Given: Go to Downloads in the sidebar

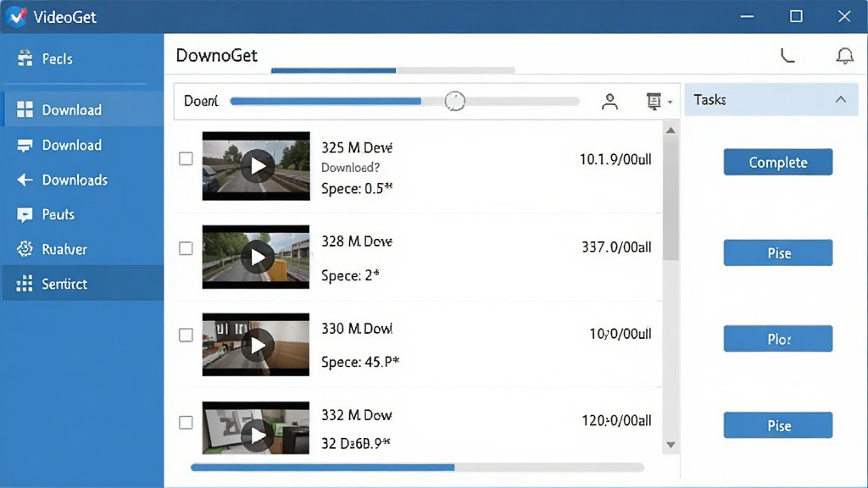Looking at the screenshot, I should (x=83, y=180).
